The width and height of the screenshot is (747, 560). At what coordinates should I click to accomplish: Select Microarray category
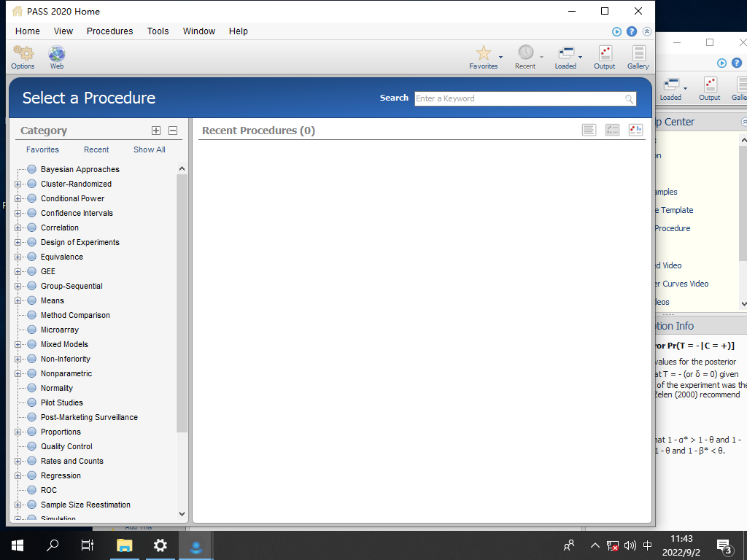(60, 330)
